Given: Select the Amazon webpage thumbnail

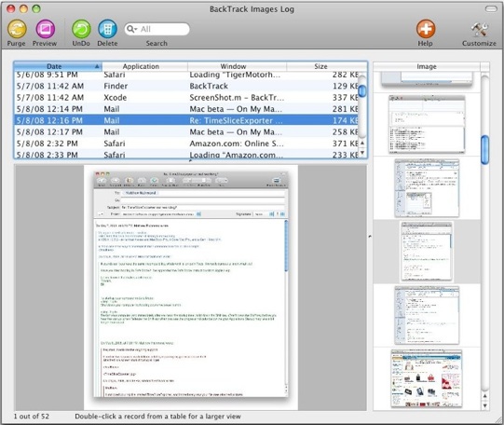Looking at the screenshot, I should click(x=427, y=379).
